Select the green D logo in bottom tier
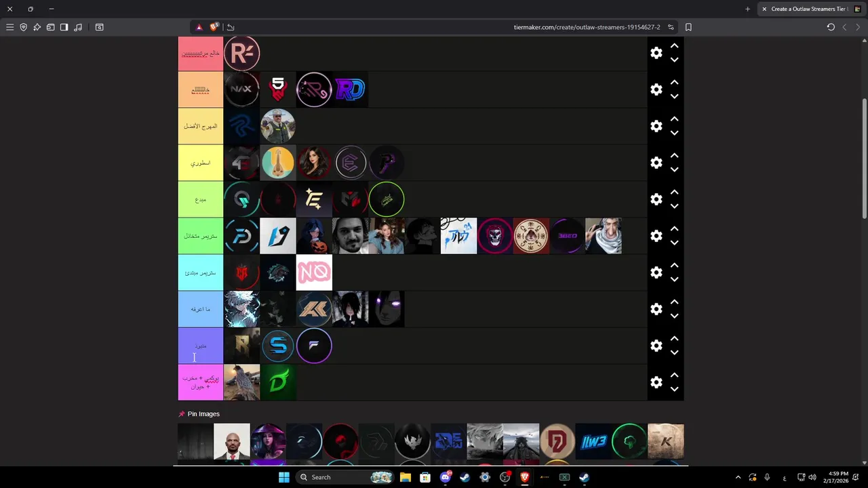The image size is (868, 488). tap(278, 382)
